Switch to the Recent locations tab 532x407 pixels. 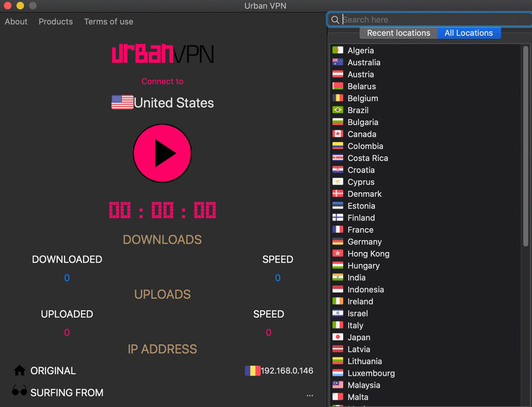[x=398, y=33]
